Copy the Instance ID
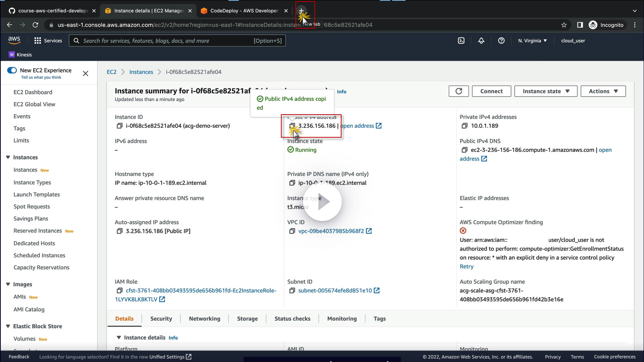644x362 pixels. point(119,126)
